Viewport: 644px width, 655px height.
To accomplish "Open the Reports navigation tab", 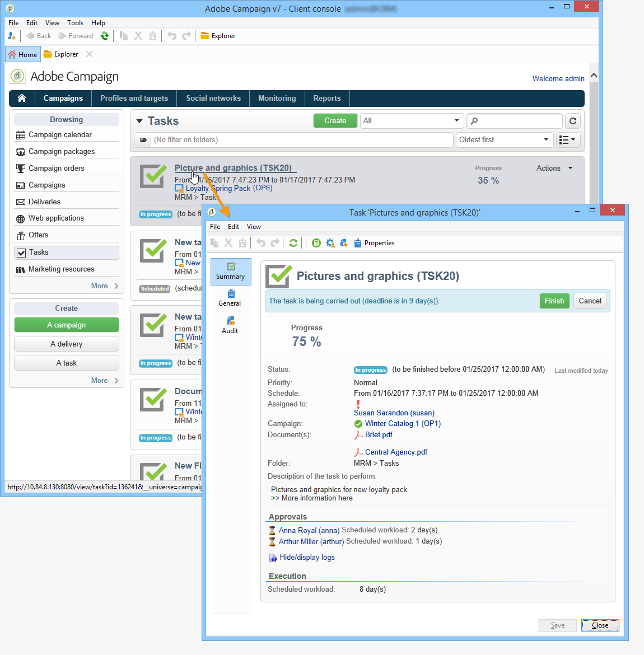I will pyautogui.click(x=327, y=98).
